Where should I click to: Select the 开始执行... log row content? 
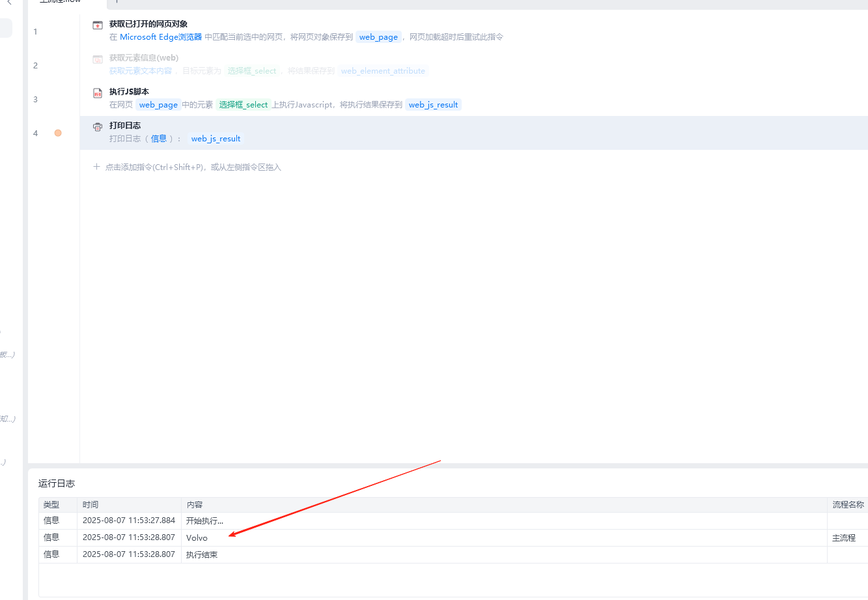click(204, 521)
